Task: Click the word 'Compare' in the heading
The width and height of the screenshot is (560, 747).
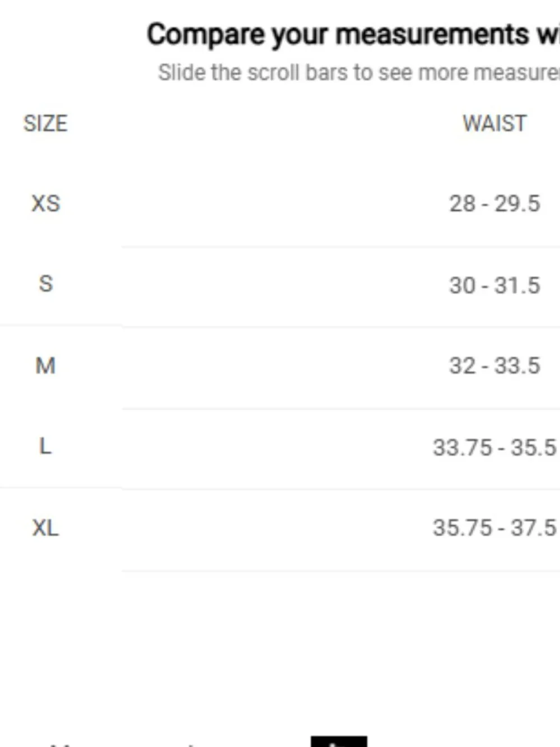Action: (x=206, y=35)
